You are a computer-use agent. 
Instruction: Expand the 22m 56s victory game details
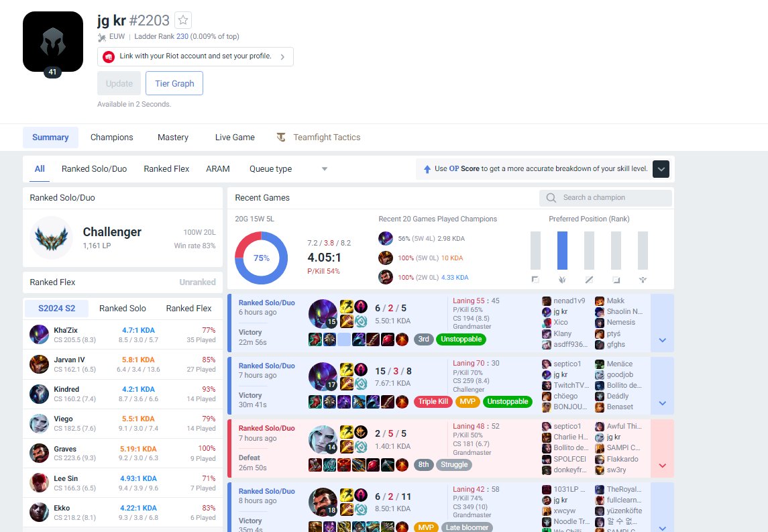click(662, 340)
